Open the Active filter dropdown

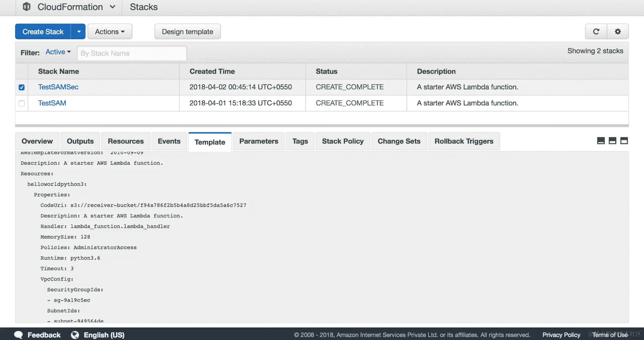[x=58, y=52]
